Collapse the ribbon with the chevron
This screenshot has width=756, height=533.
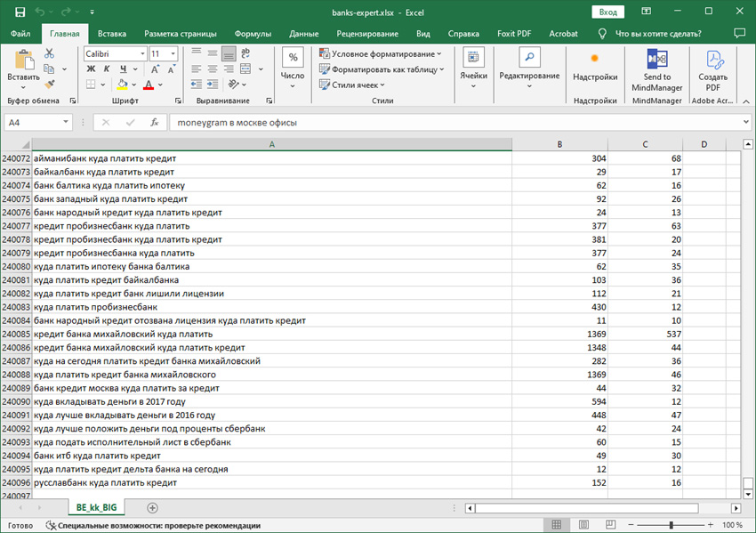[746, 101]
